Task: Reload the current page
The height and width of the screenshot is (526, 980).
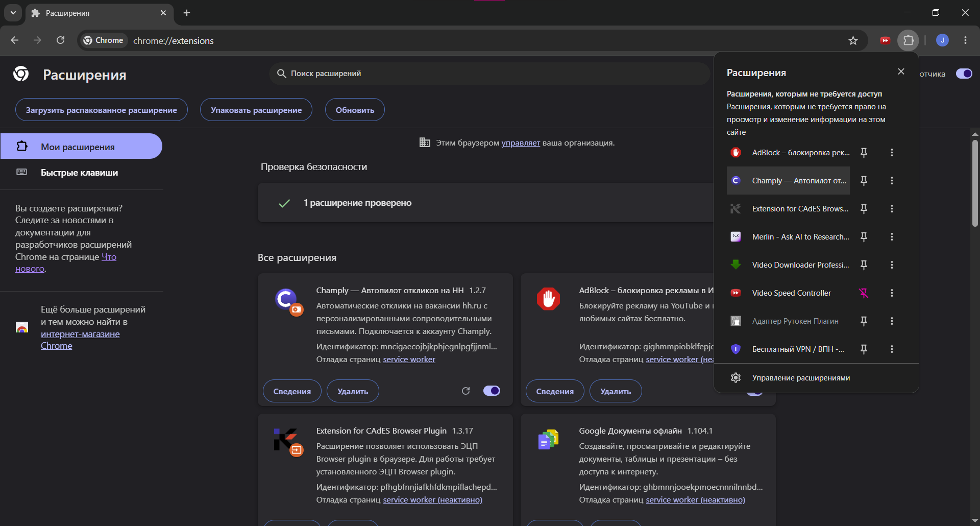Action: [x=60, y=40]
